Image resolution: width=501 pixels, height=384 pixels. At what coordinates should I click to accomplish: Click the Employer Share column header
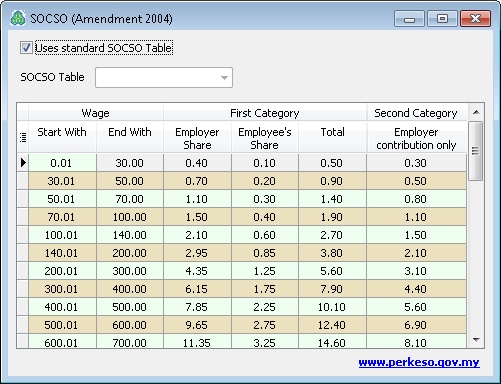click(197, 137)
